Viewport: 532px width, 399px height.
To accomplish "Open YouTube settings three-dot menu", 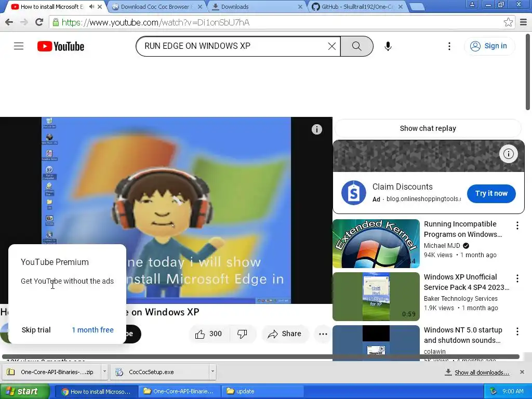I will click(x=449, y=46).
